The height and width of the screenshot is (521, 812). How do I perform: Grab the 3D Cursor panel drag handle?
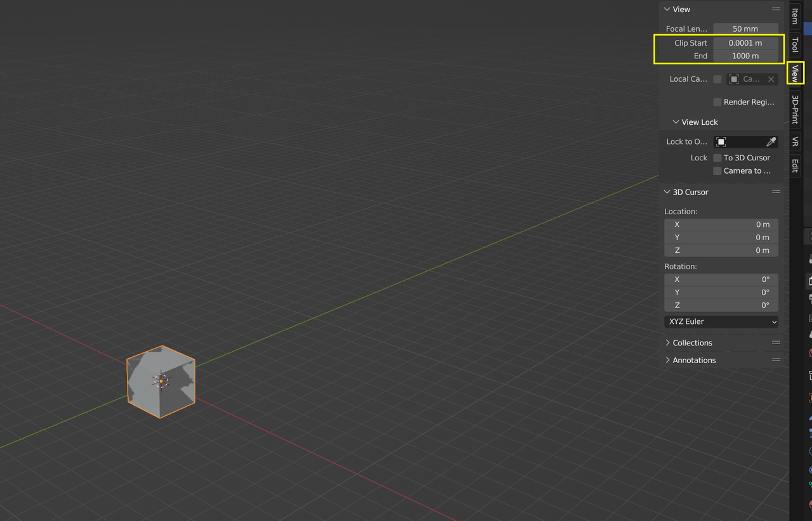[776, 192]
